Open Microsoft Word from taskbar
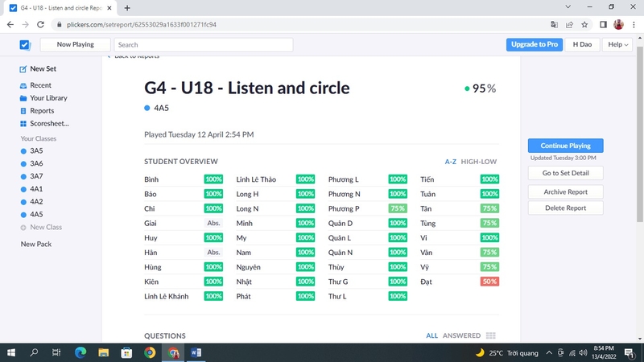This screenshot has height=362, width=644. tap(196, 352)
